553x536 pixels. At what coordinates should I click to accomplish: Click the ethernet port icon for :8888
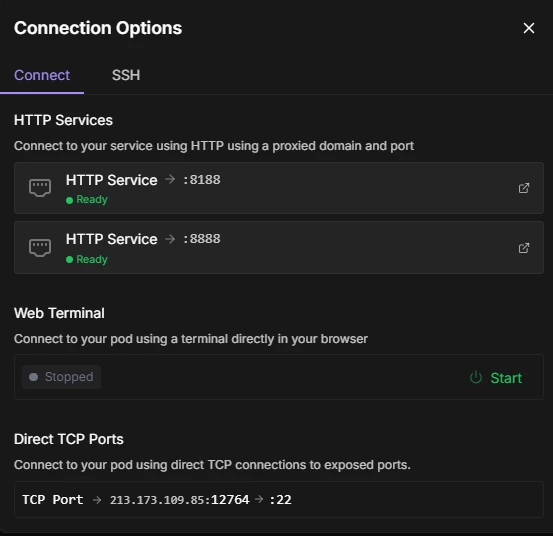tap(40, 248)
